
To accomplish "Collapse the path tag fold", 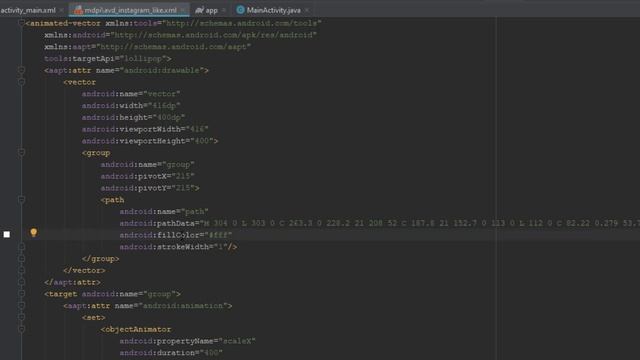I will tap(21, 200).
